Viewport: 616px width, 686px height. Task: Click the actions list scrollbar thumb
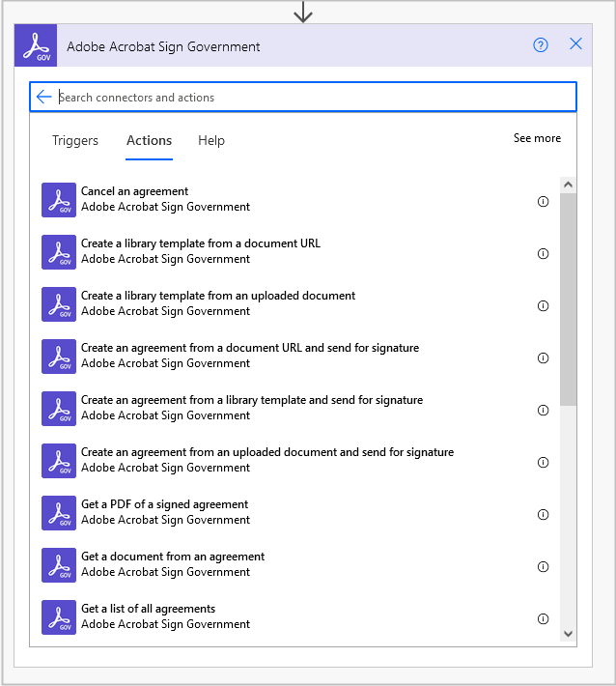pyautogui.click(x=568, y=300)
